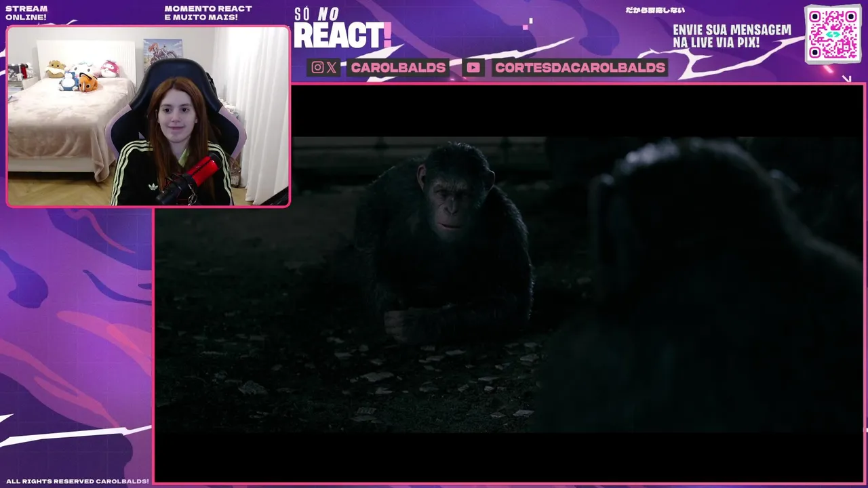Click the Instagram icon beside CAROLBALDS
This screenshot has width=868, height=488.
point(317,67)
